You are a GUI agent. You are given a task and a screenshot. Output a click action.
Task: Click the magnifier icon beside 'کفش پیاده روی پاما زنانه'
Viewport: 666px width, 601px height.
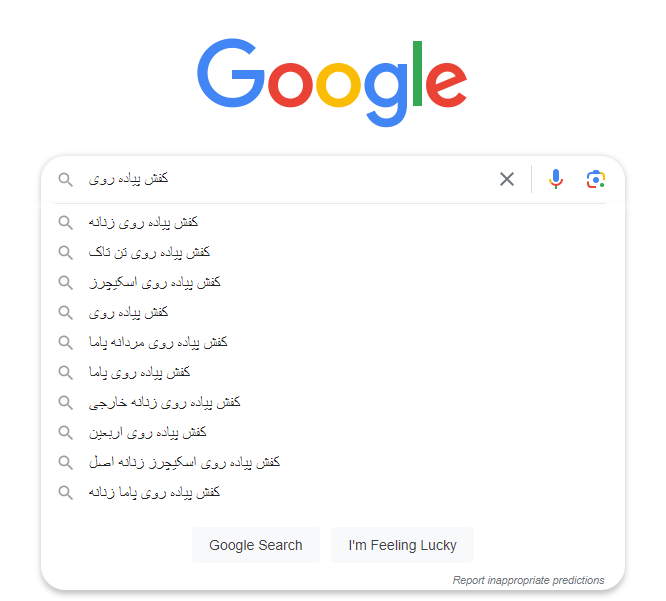pyautogui.click(x=66, y=492)
